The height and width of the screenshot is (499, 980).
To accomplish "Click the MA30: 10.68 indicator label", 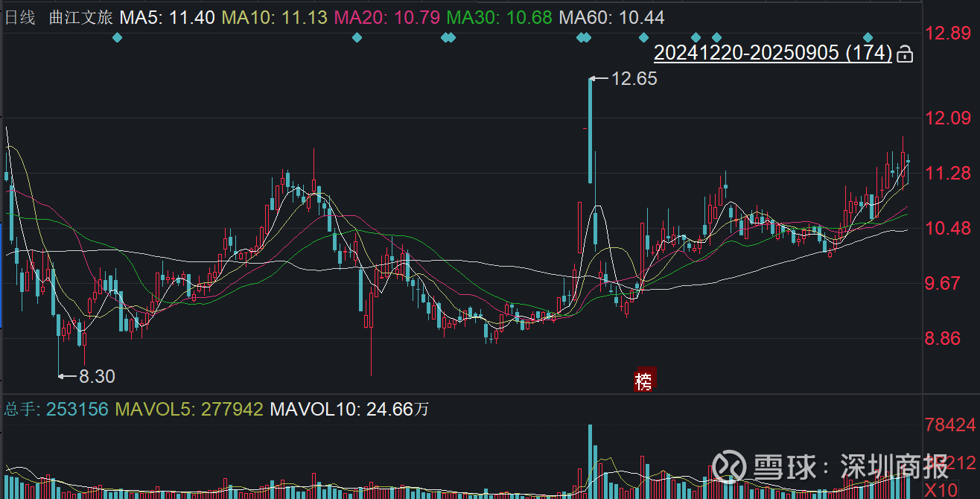I will (x=500, y=17).
